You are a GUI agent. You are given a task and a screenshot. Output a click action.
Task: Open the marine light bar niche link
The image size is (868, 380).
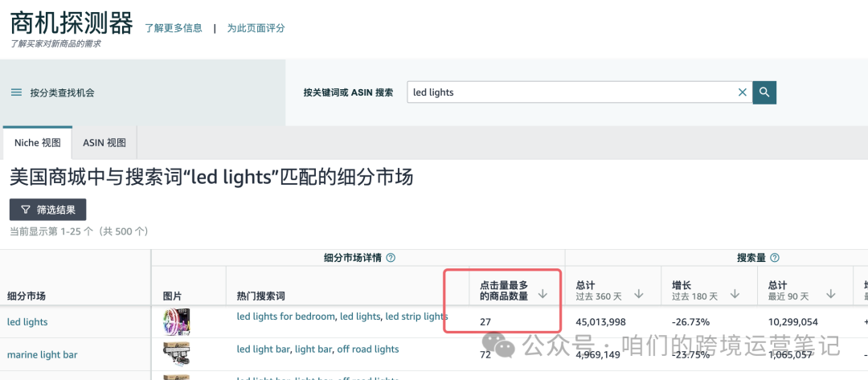tap(42, 355)
